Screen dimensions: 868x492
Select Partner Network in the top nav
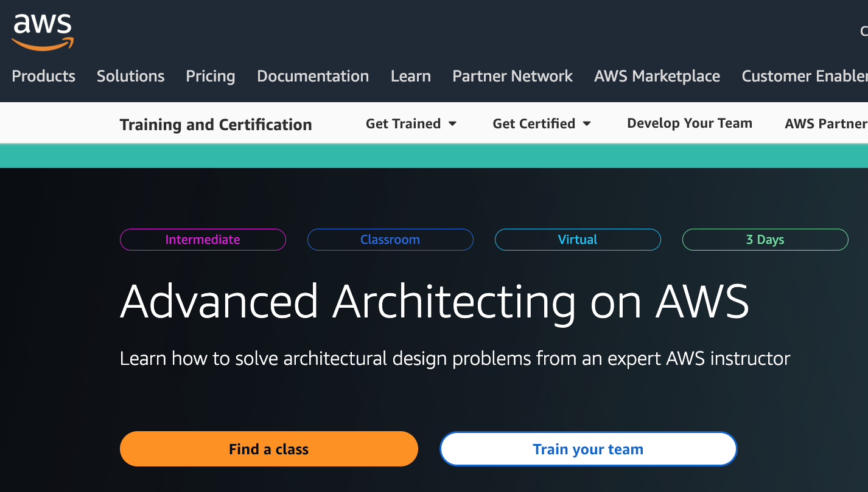click(x=513, y=76)
